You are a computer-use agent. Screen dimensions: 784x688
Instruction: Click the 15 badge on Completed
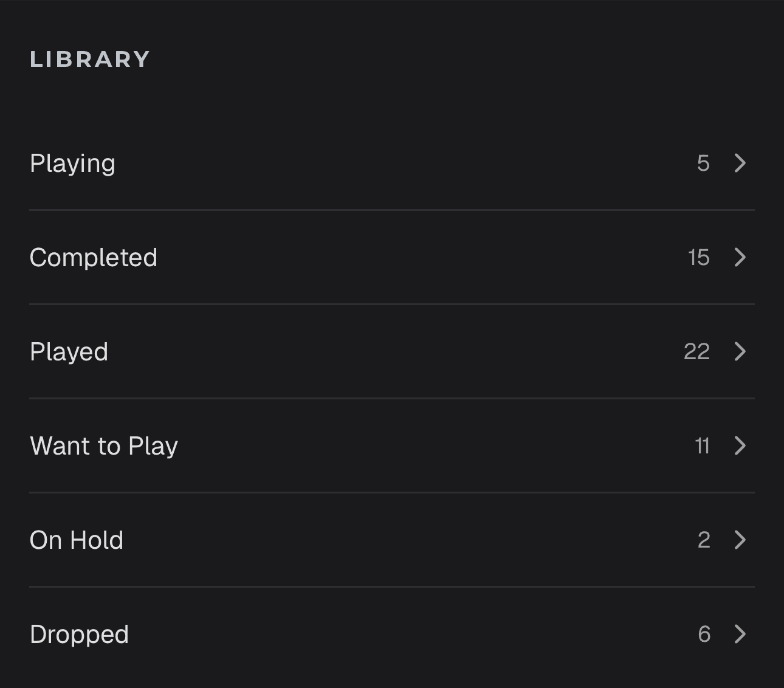[698, 257]
